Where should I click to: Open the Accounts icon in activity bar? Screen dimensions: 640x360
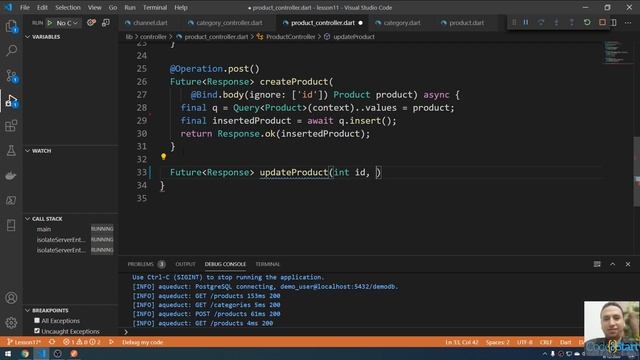[x=11, y=298]
